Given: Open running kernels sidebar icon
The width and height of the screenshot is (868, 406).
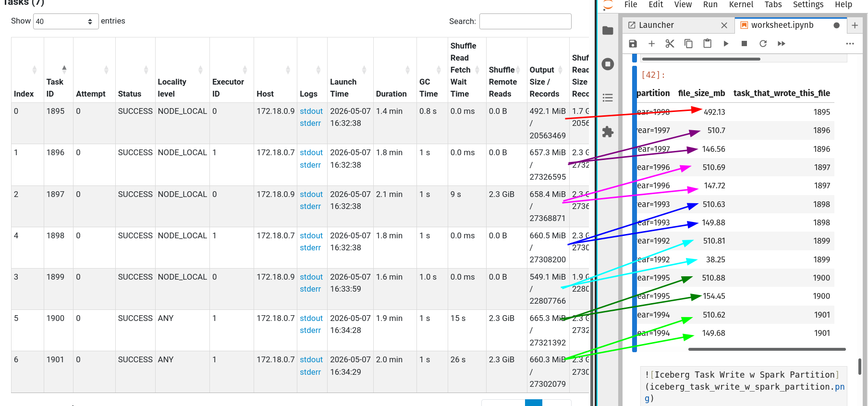Looking at the screenshot, I should (608, 64).
